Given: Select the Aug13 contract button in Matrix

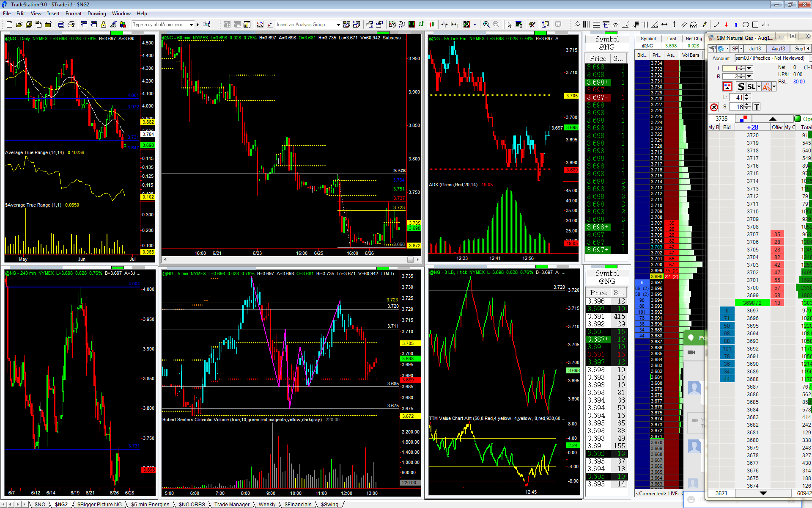Looking at the screenshot, I should click(778, 49).
